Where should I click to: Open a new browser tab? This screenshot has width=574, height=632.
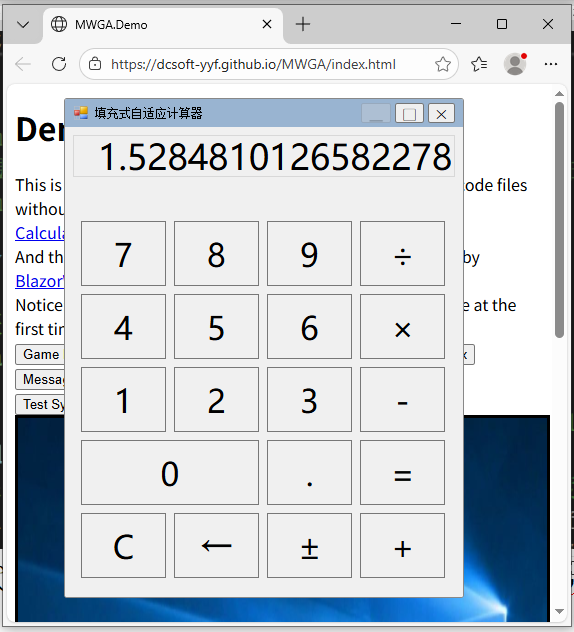tap(303, 25)
